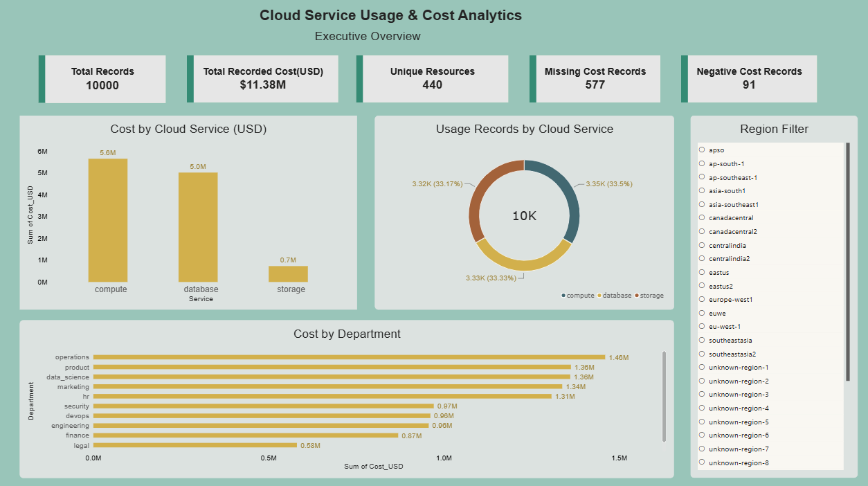Click compute legend color marker
The width and height of the screenshot is (868, 486).
(x=563, y=296)
